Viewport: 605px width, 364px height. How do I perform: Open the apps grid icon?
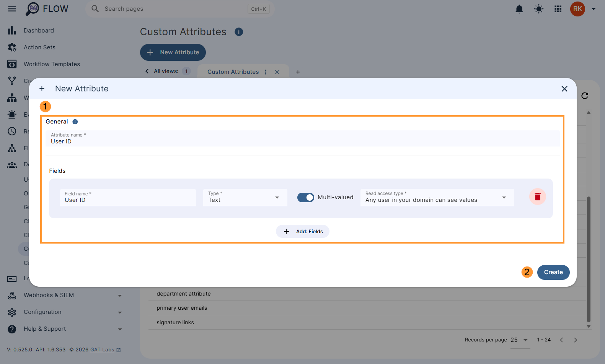558,9
